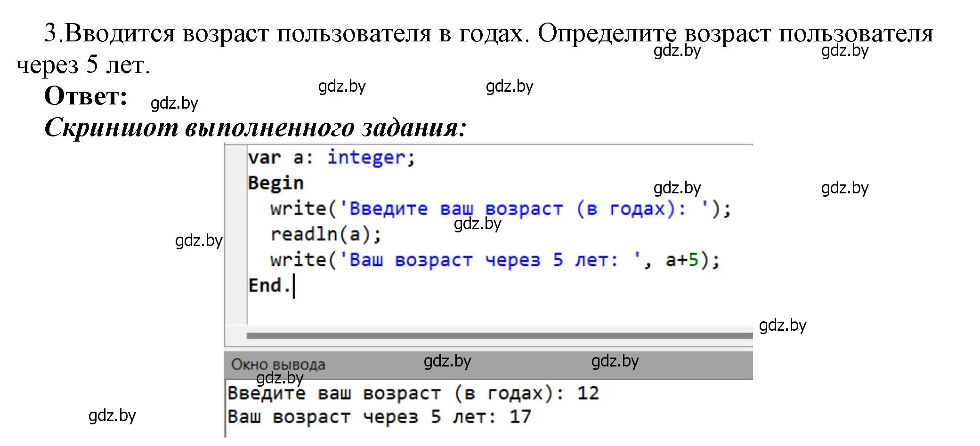The width and height of the screenshot is (980, 446).
Task: Click the 'readln(a);' code line
Action: [326, 234]
